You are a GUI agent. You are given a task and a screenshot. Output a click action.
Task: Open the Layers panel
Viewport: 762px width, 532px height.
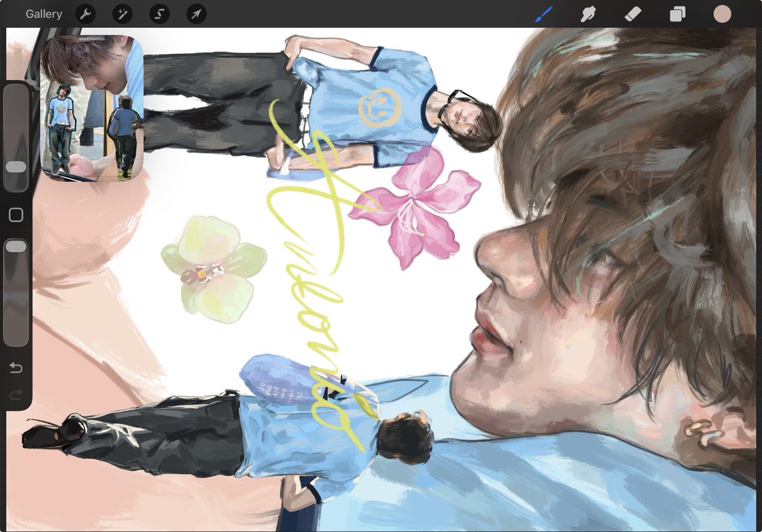point(678,14)
